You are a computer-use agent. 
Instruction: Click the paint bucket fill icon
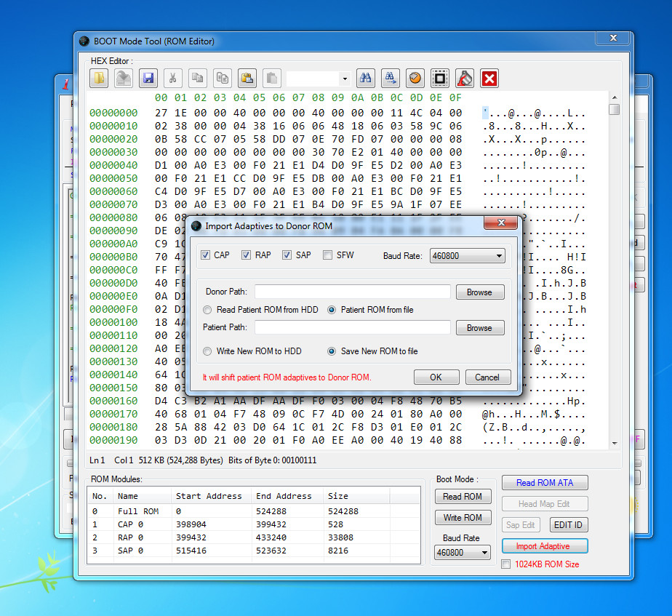[x=465, y=78]
